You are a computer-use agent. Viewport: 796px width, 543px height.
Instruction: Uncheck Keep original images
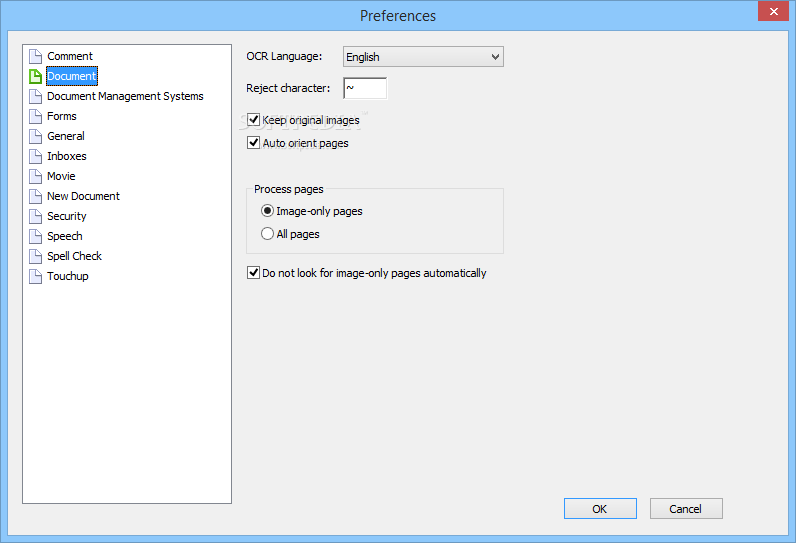[253, 120]
